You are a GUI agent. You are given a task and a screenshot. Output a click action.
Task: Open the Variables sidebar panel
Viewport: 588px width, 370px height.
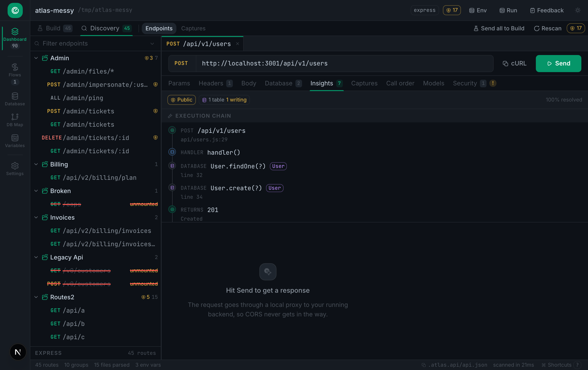point(15,141)
